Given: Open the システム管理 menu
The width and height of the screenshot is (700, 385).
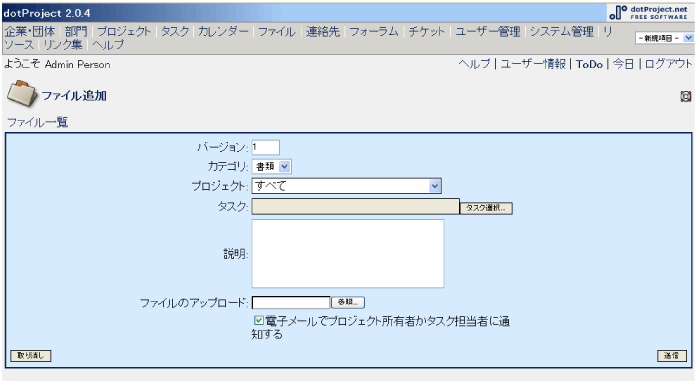Looking at the screenshot, I should (562, 31).
